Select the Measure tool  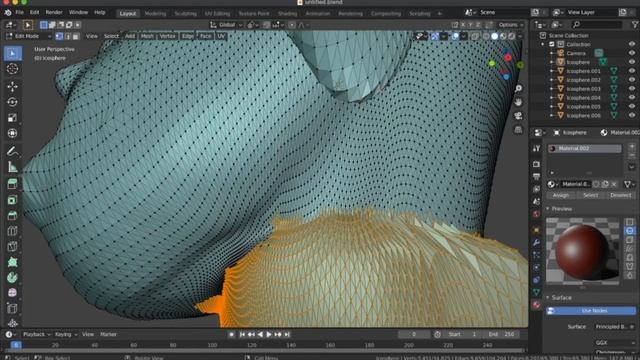[12, 167]
